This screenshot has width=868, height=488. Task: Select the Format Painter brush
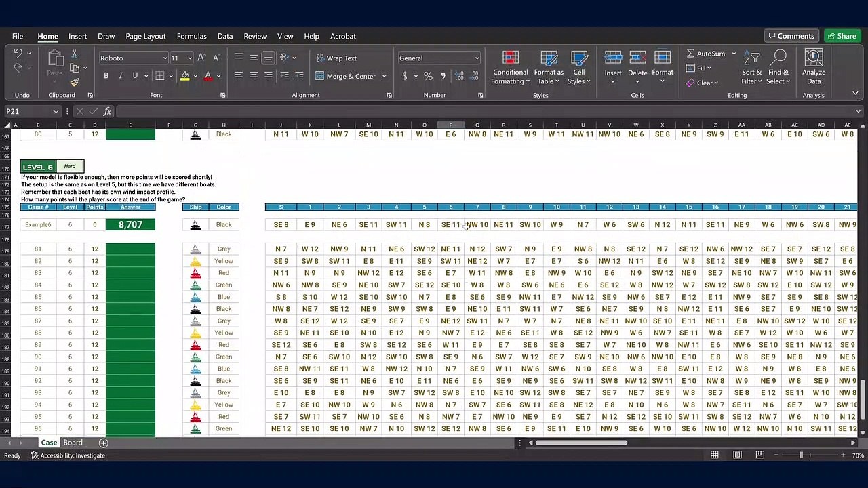coord(75,82)
